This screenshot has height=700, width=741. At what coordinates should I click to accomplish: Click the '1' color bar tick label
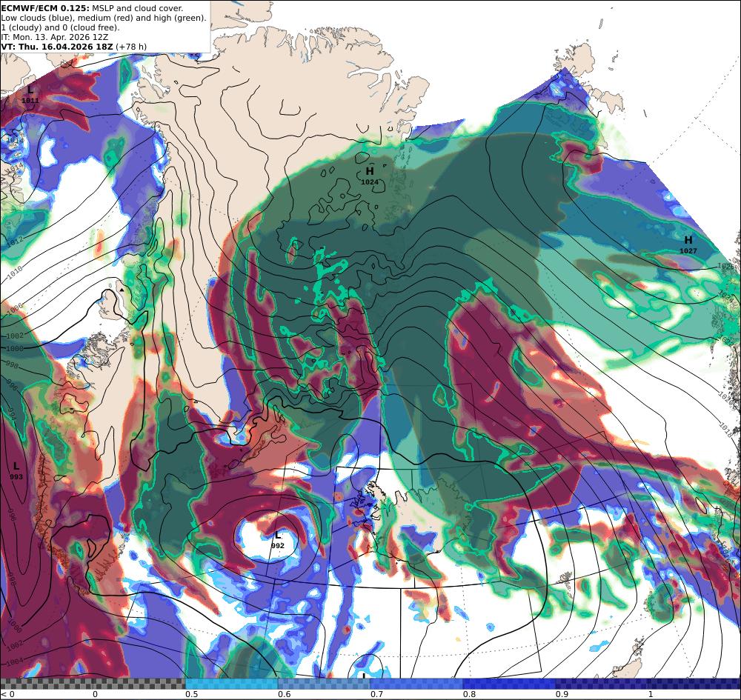651,694
